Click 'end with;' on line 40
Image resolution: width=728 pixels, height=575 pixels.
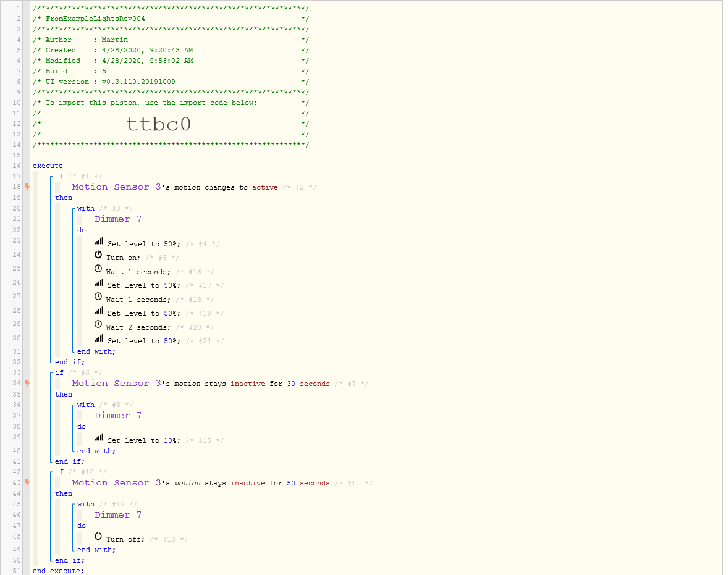[96, 451]
